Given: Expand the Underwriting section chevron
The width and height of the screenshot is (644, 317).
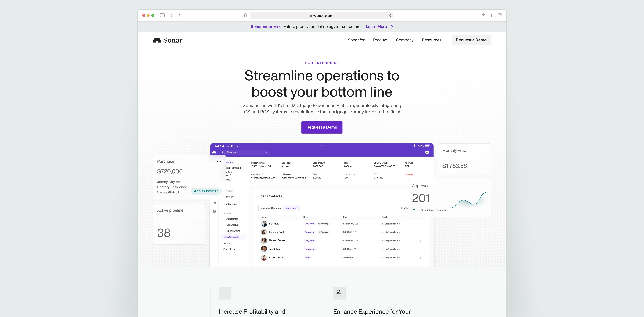Looking at the screenshot, I should (x=224, y=231).
